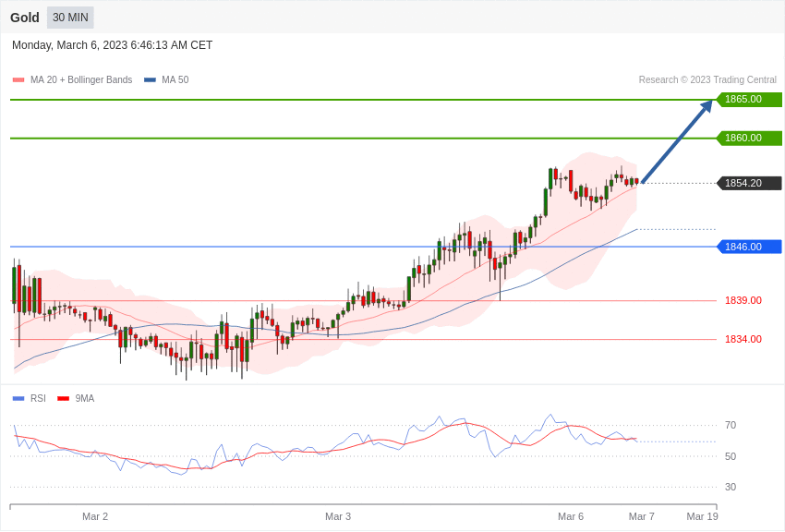This screenshot has height=532, width=785.
Task: Click the chart timestamp text
Action: click(x=112, y=45)
